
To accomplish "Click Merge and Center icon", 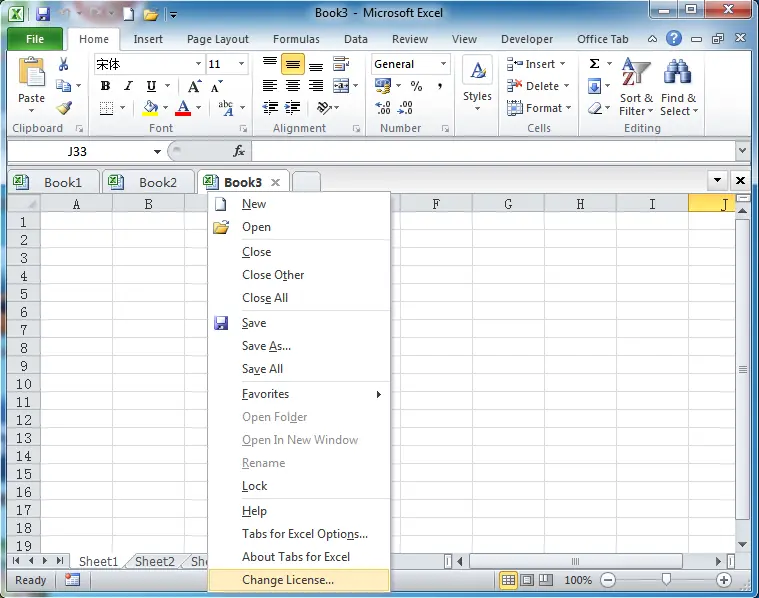I will (x=341, y=86).
